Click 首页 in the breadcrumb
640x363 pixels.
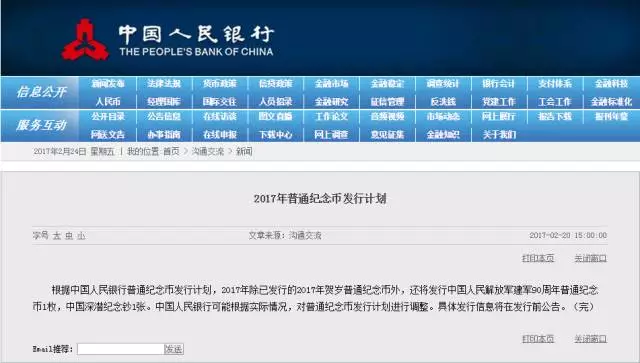coord(171,151)
